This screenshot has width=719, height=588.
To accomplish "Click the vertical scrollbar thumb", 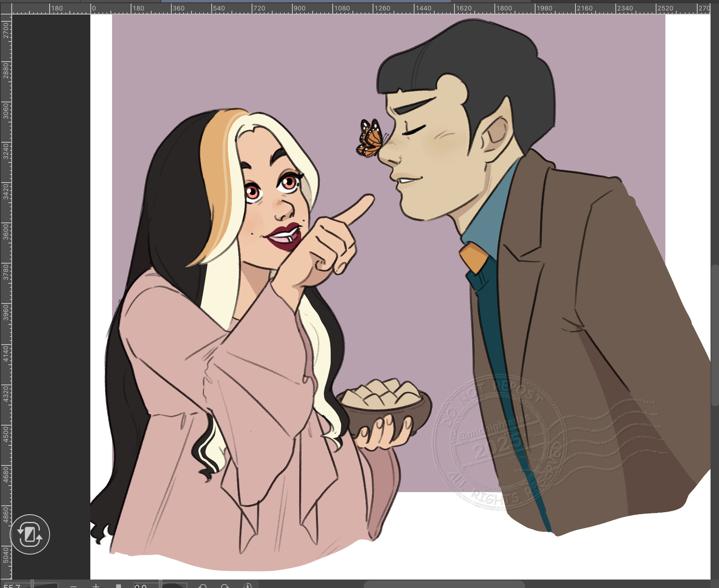I will tap(715, 335).
